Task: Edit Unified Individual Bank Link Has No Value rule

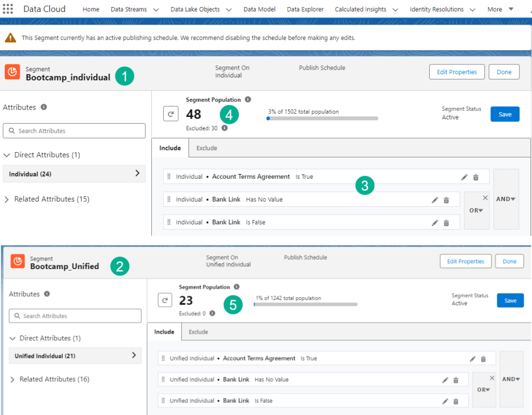Action: [x=445, y=380]
